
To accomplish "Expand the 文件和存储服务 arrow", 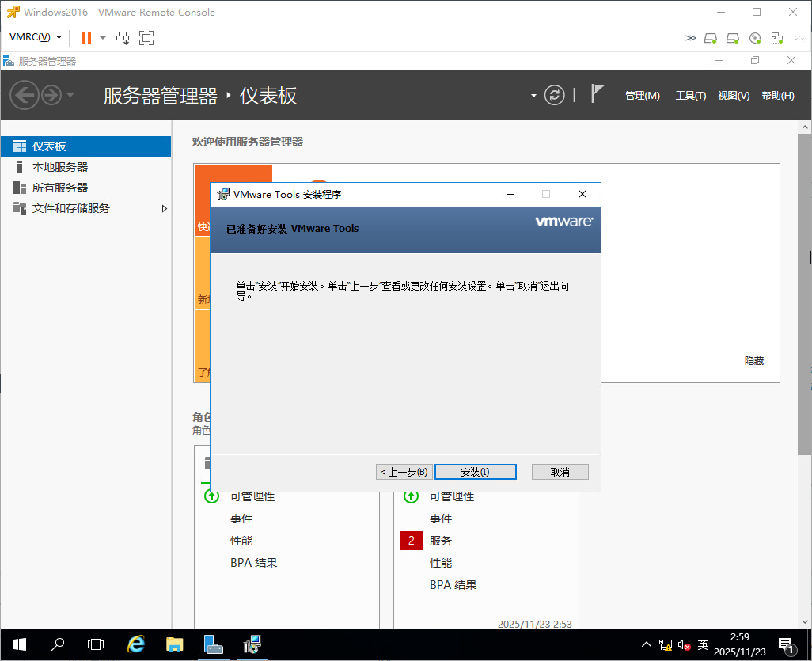I will point(164,209).
